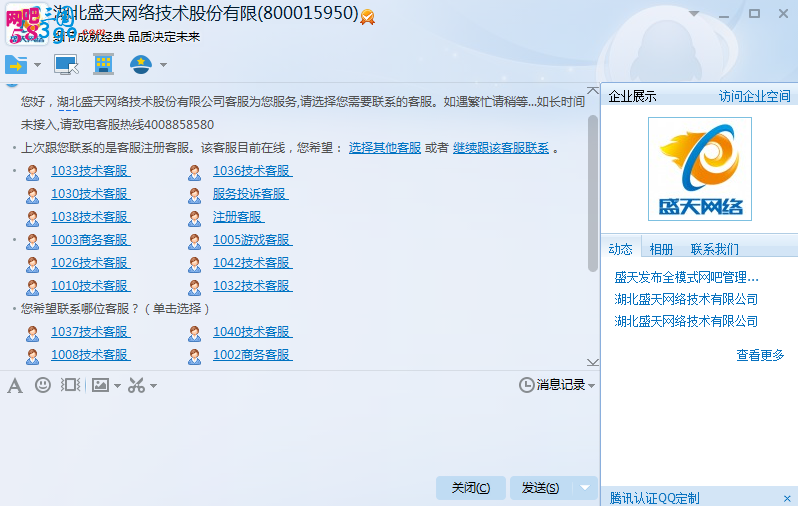The width and height of the screenshot is (798, 506).
Task: Click the send file folder icon
Action: 16,65
